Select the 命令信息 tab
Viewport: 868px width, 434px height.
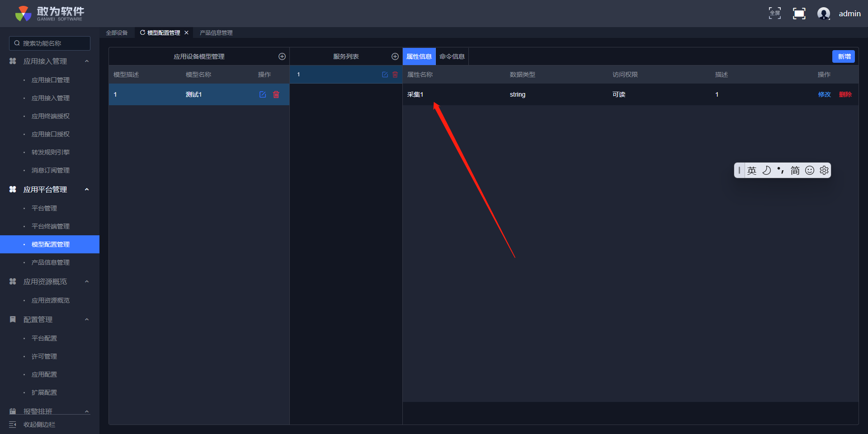(452, 56)
